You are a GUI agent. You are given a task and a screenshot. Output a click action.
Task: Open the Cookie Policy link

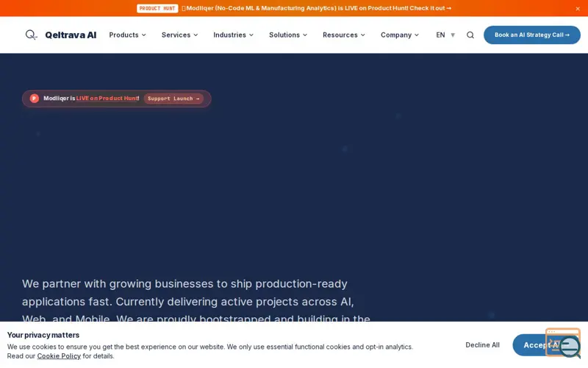tap(59, 356)
